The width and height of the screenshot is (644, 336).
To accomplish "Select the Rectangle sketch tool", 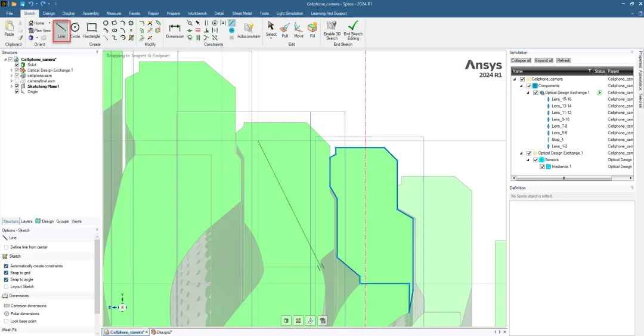I will tap(92, 30).
